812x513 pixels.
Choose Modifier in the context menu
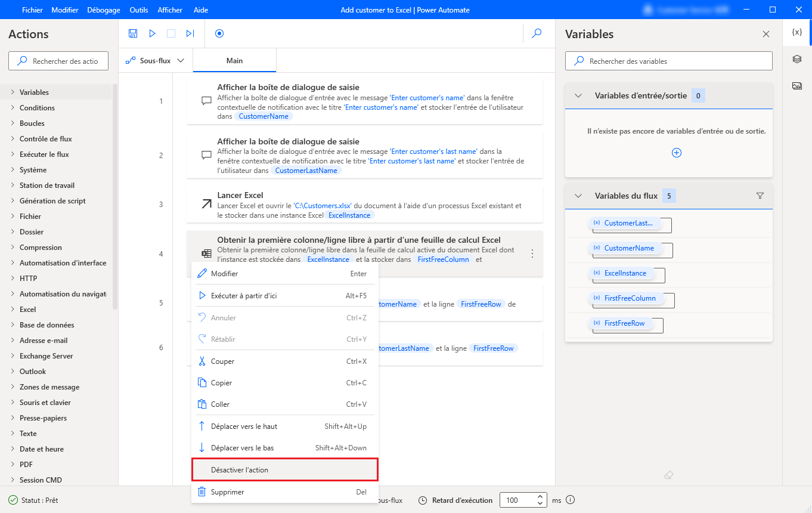coord(285,274)
